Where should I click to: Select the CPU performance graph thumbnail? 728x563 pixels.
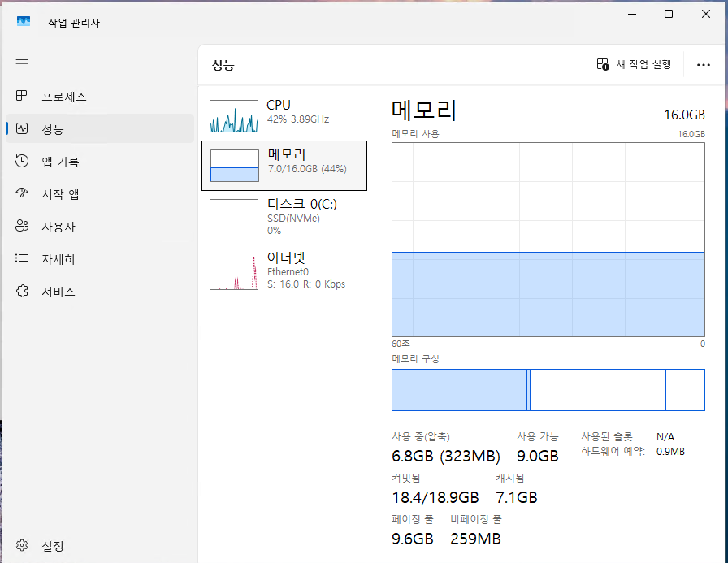[x=234, y=116]
